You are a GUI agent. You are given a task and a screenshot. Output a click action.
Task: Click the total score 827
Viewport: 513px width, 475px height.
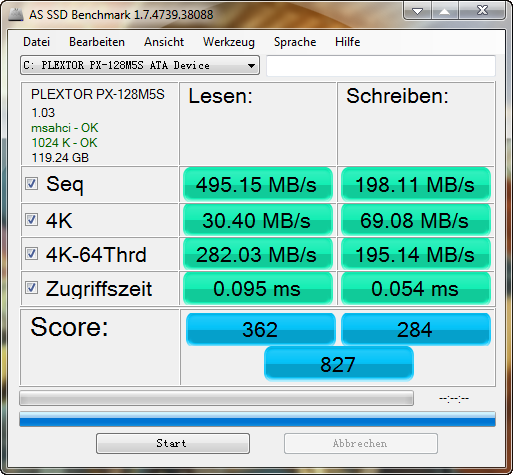tap(339, 364)
